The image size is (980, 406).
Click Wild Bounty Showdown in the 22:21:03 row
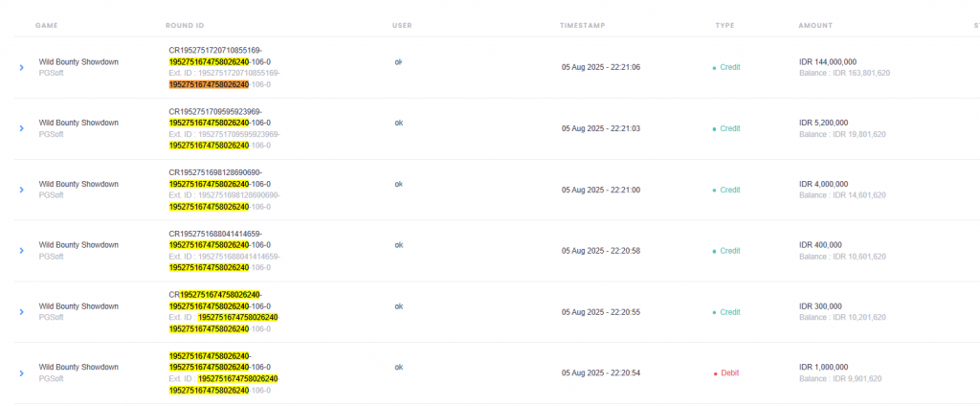click(78, 123)
